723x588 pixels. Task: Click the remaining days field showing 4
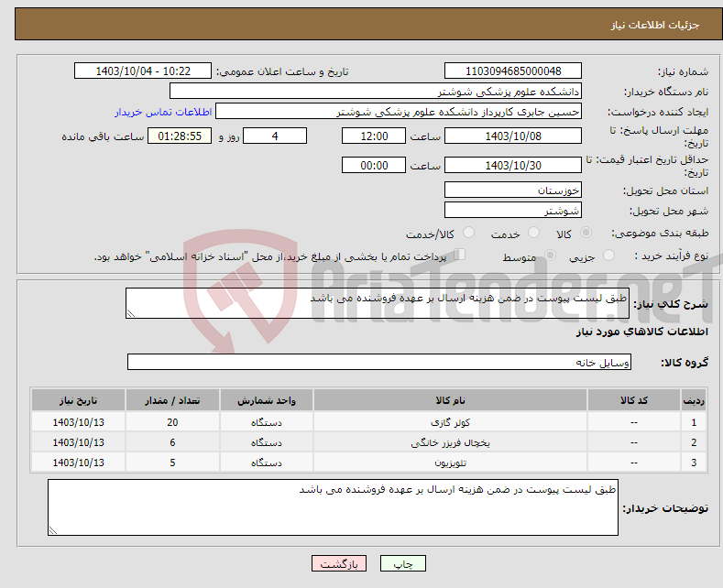pos(275,136)
